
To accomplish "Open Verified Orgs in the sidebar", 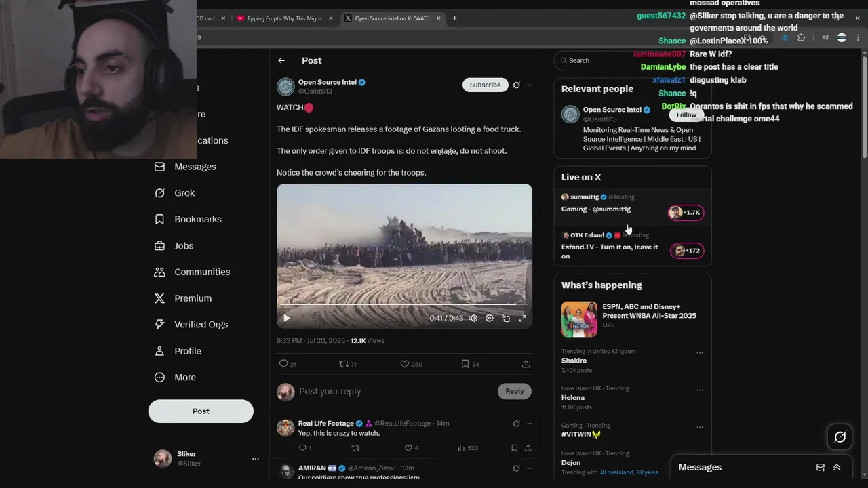I will point(191,325).
